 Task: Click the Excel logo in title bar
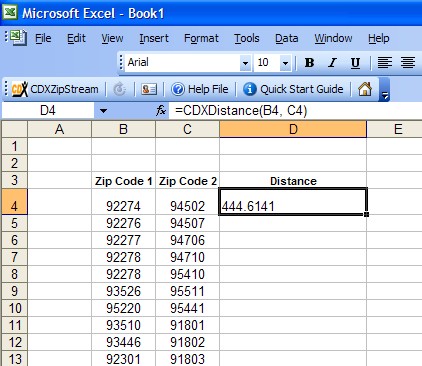tap(10, 12)
